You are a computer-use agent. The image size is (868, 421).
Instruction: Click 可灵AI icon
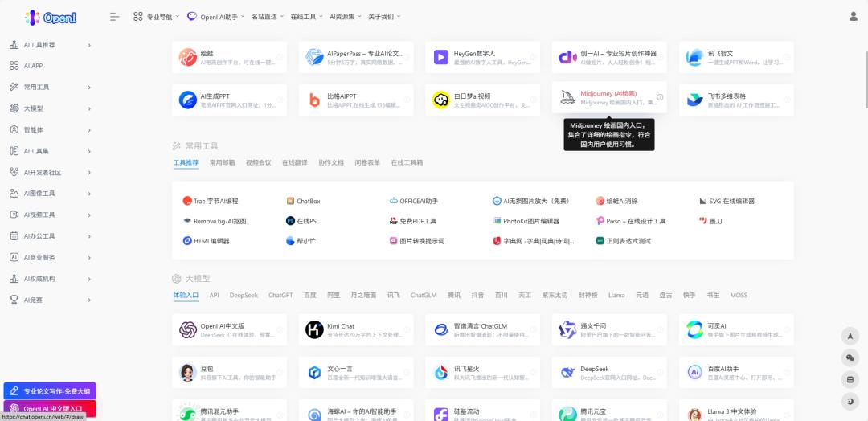(694, 329)
